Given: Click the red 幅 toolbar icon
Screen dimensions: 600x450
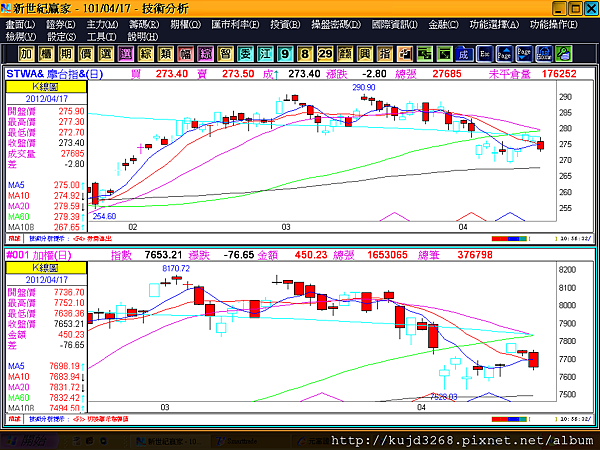Looking at the screenshot, I should click(x=185, y=54).
